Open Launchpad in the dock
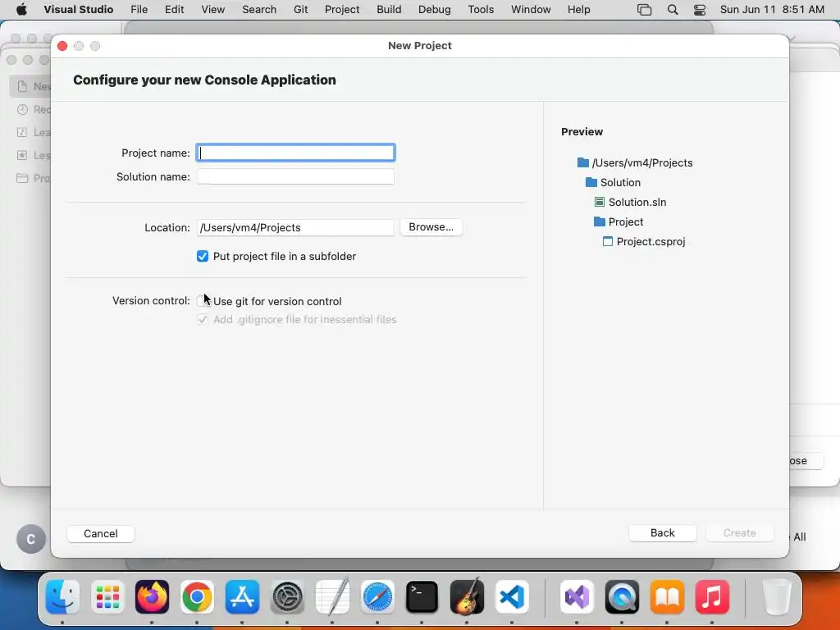This screenshot has width=840, height=630. (107, 597)
